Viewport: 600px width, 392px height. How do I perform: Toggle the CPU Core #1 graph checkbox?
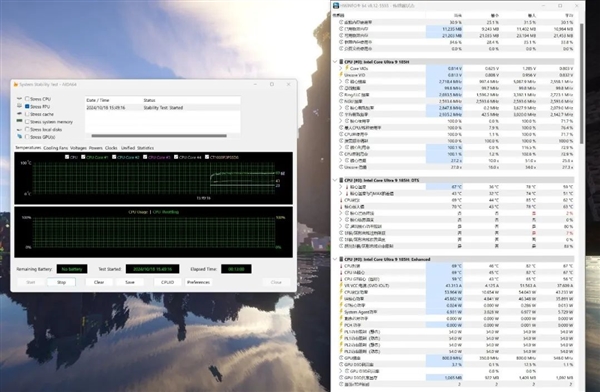[x=83, y=157]
